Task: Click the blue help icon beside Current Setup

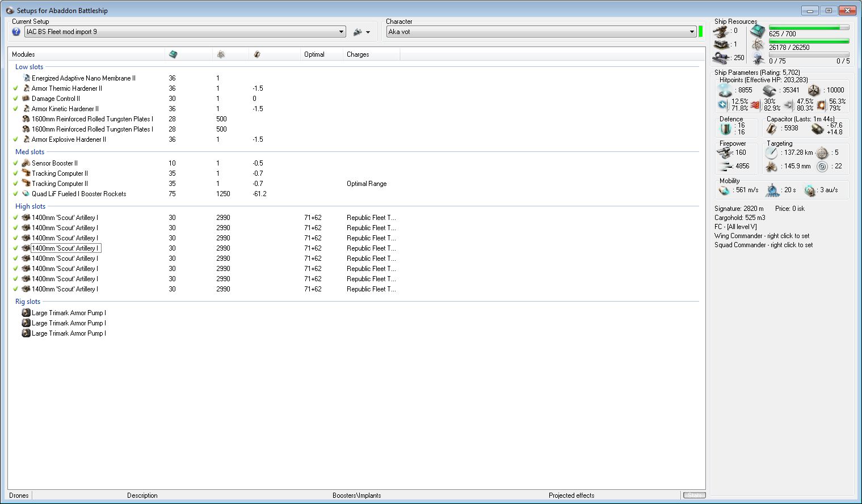Action: coord(16,32)
